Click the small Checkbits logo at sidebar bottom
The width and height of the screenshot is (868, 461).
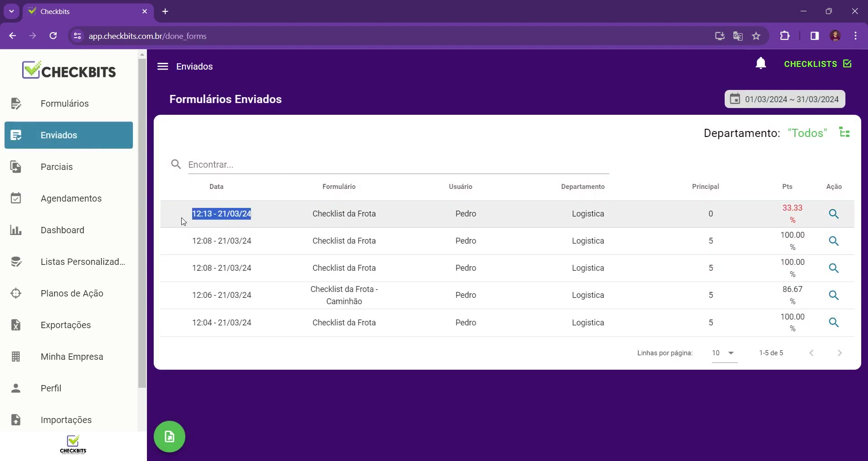pos(73,445)
